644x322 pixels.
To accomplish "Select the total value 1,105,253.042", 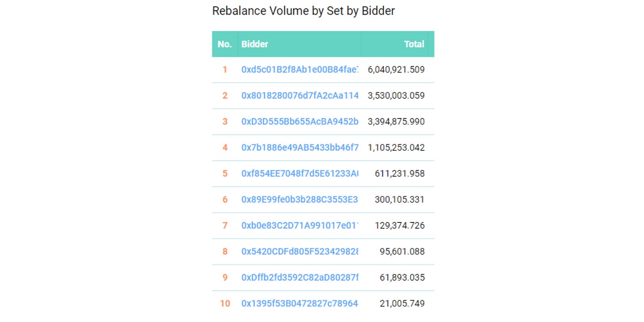I will (396, 148).
